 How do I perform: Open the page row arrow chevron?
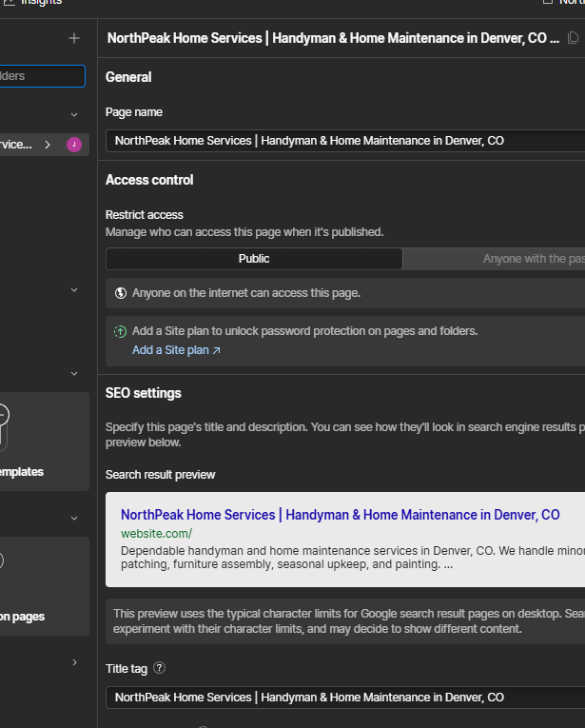click(48, 145)
